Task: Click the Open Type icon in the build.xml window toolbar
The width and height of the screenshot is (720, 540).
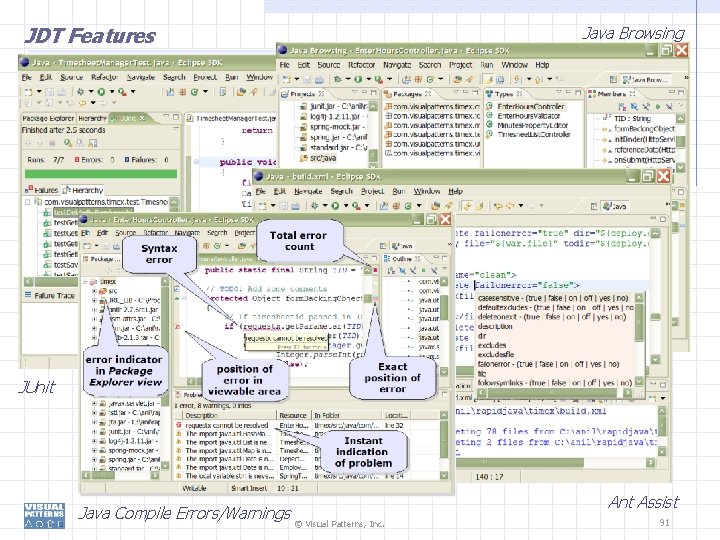Action: click(x=435, y=206)
